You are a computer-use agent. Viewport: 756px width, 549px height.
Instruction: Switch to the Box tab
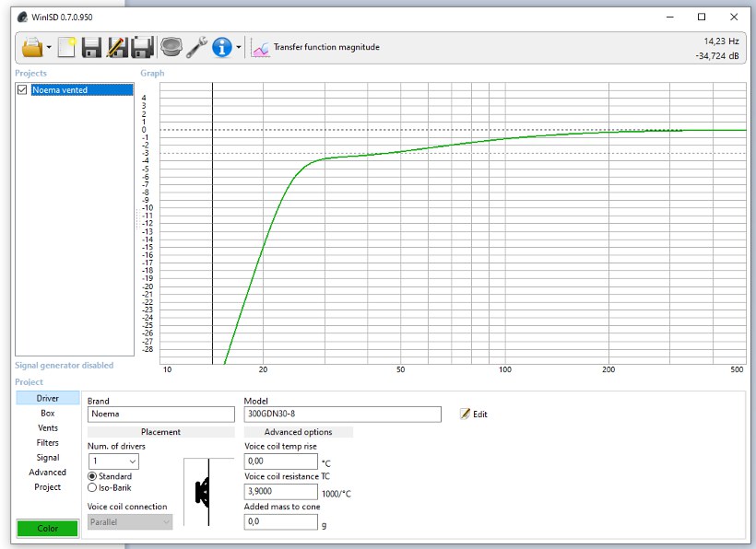coord(48,414)
